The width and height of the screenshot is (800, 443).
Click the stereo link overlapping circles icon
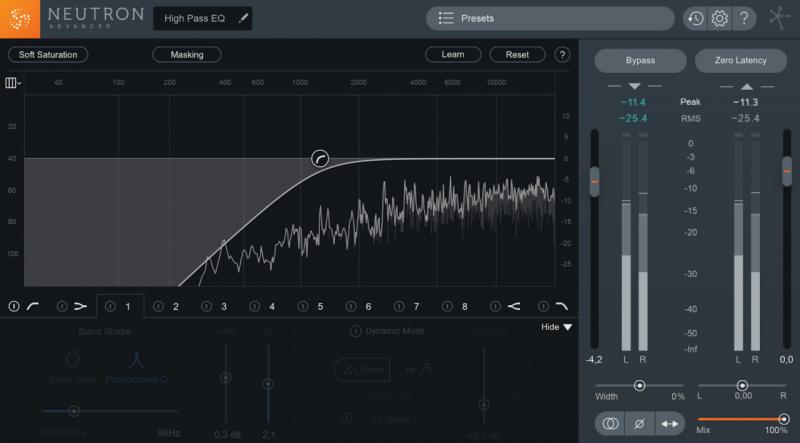610,424
